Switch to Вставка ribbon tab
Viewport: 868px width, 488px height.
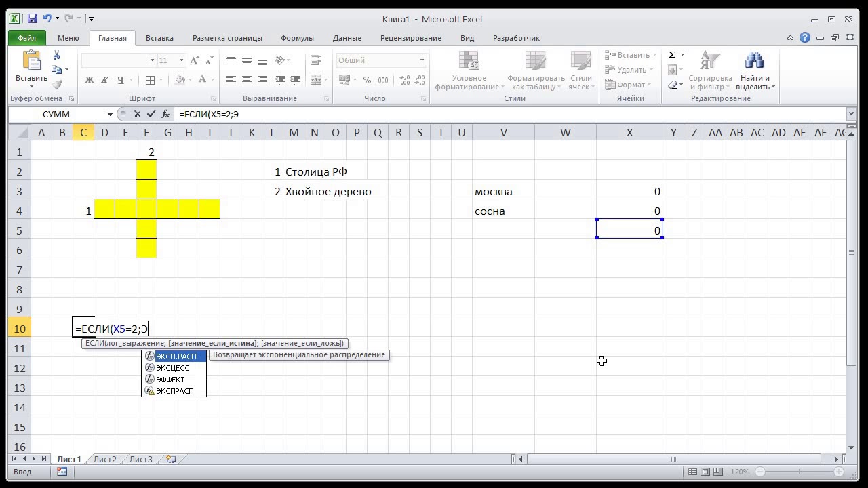pos(159,38)
